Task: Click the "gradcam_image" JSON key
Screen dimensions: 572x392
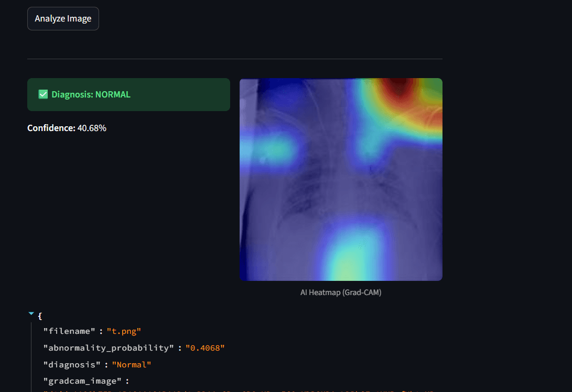Action: click(82, 381)
